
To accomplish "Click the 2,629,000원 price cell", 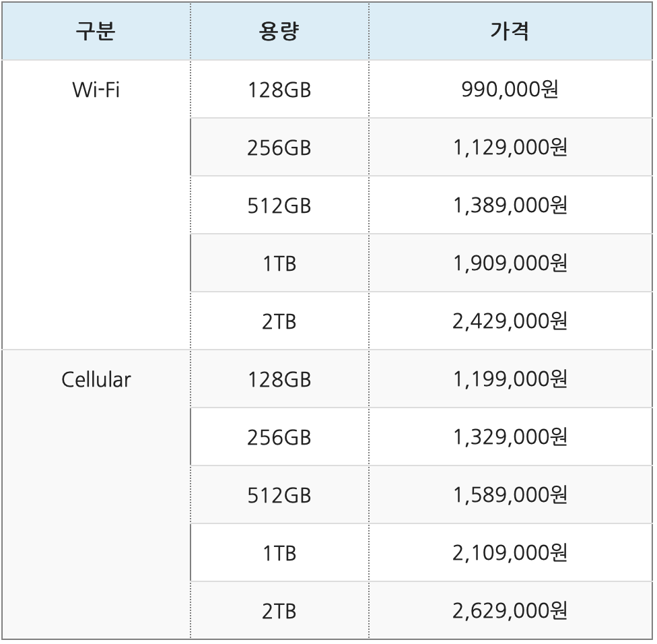I will (x=510, y=610).
